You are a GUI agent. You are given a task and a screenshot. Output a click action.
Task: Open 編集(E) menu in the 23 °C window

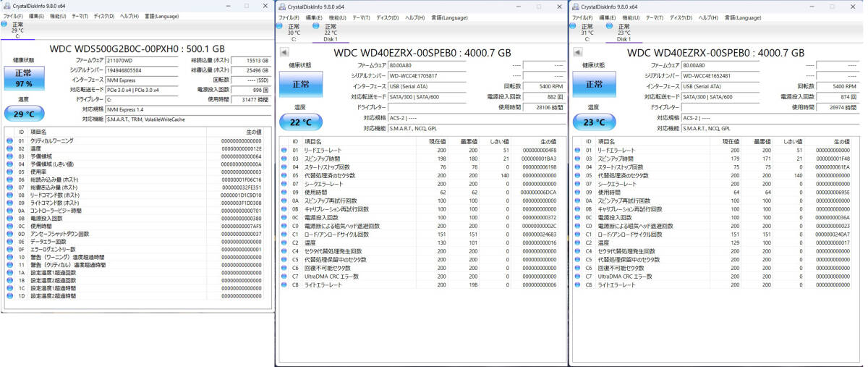coord(608,17)
